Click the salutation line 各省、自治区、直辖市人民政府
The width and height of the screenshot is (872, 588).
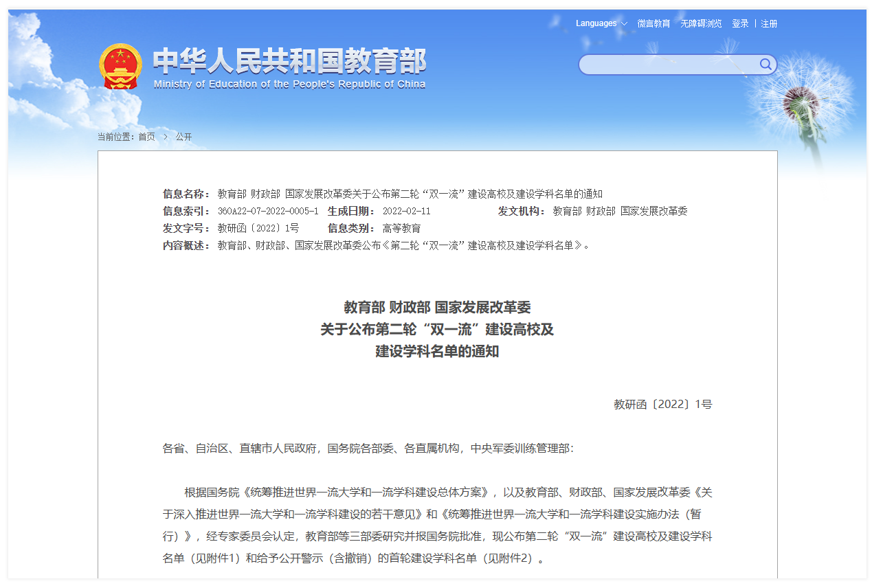pos(240,449)
